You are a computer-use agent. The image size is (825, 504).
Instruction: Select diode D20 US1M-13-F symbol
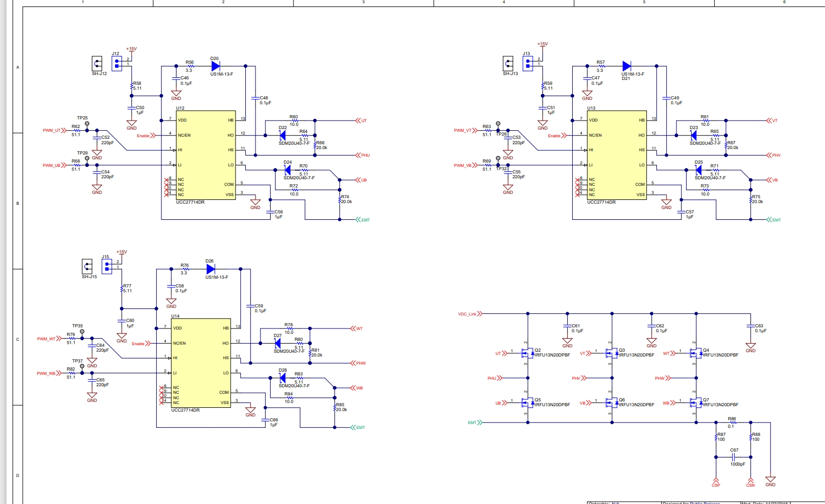(x=216, y=66)
